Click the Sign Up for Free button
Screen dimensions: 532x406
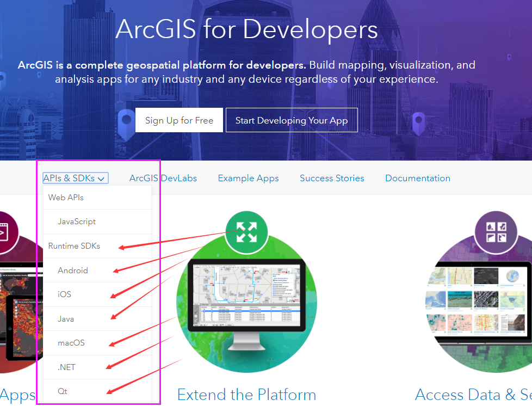pos(179,120)
